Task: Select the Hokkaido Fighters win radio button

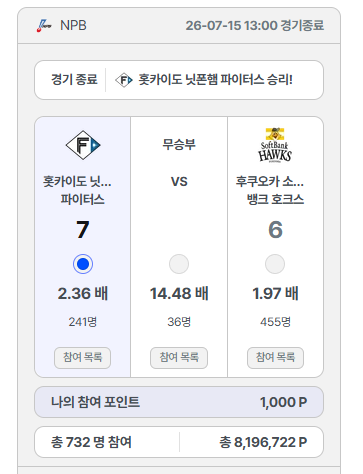Action: pos(83,264)
